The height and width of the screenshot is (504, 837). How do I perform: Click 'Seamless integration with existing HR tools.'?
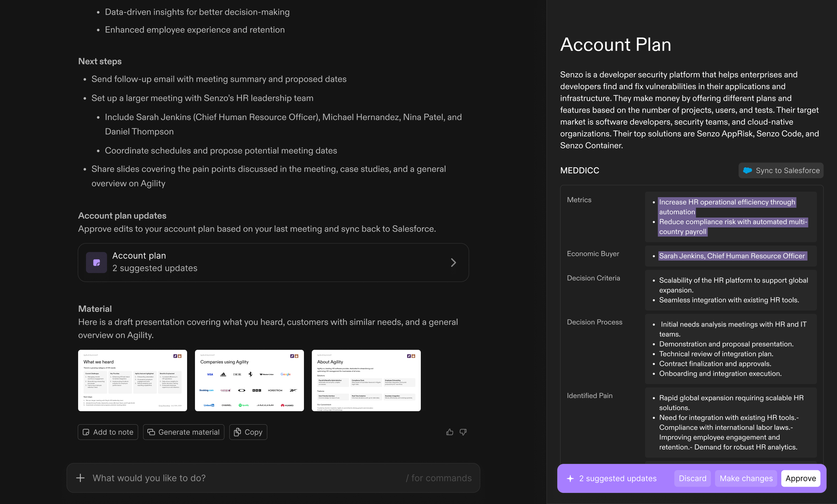point(729,300)
